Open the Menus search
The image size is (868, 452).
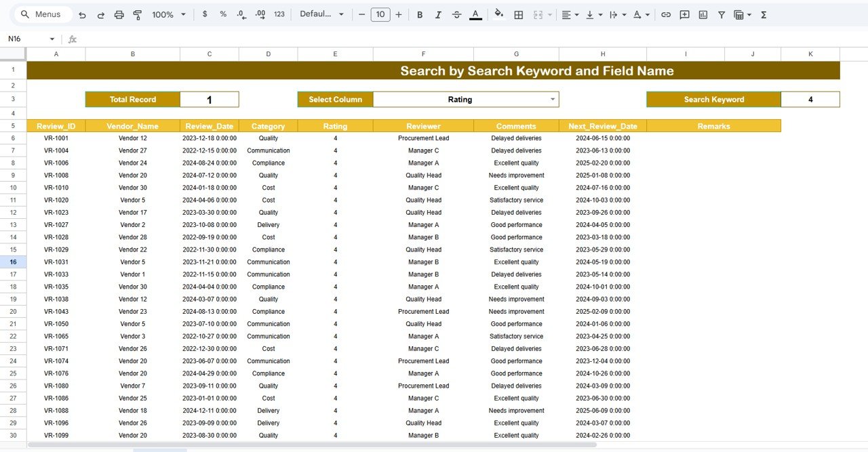[x=41, y=14]
